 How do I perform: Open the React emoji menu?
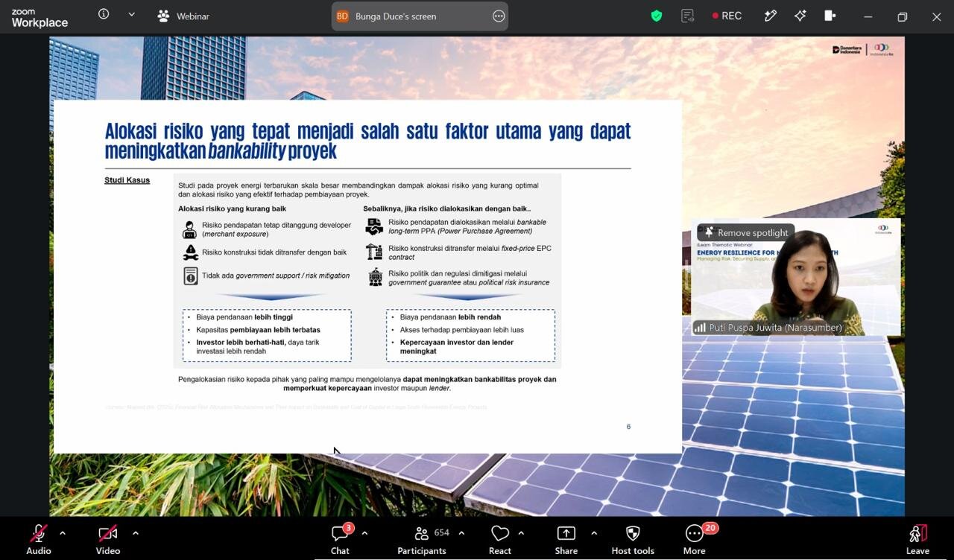click(500, 539)
